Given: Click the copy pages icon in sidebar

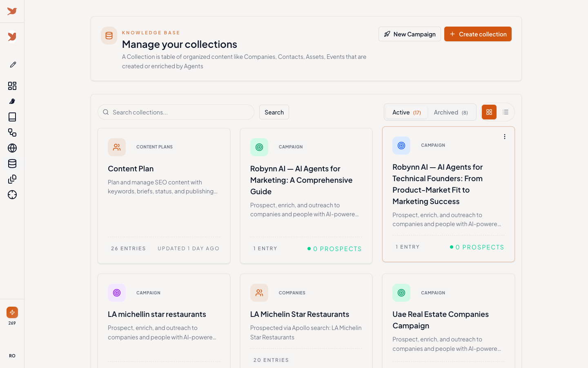Looking at the screenshot, I should [12, 179].
